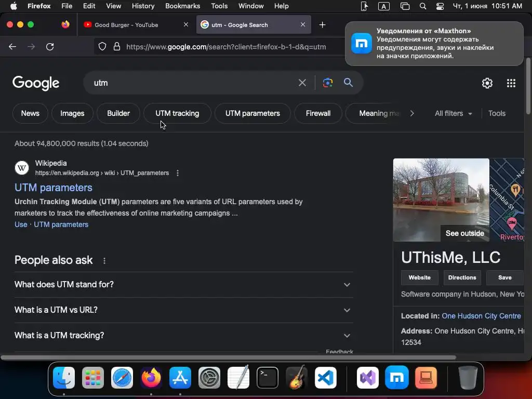Open new tab with plus button
532x399 pixels.
322,25
